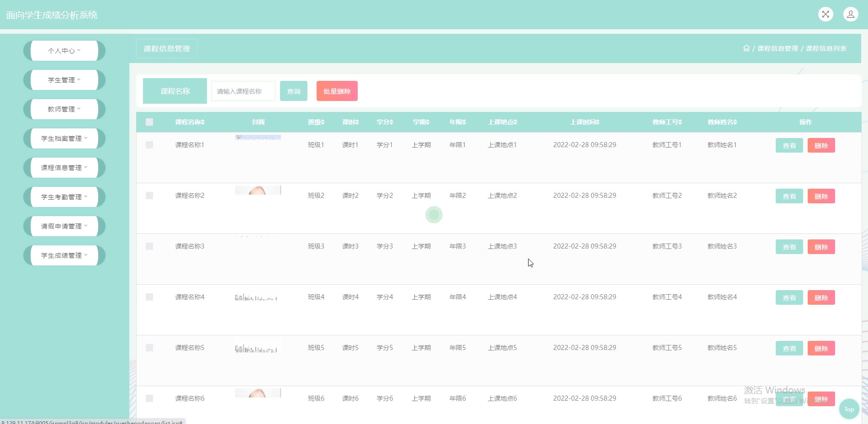The image size is (868, 424).
Task: Expand the 学生档案管理 sidebar menu
Action: click(x=64, y=138)
